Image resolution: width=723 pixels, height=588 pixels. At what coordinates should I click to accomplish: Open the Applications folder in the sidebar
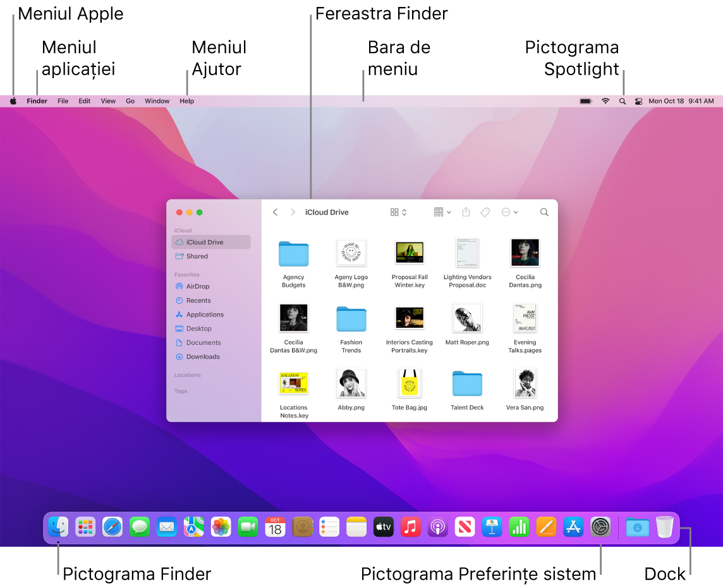click(x=204, y=314)
